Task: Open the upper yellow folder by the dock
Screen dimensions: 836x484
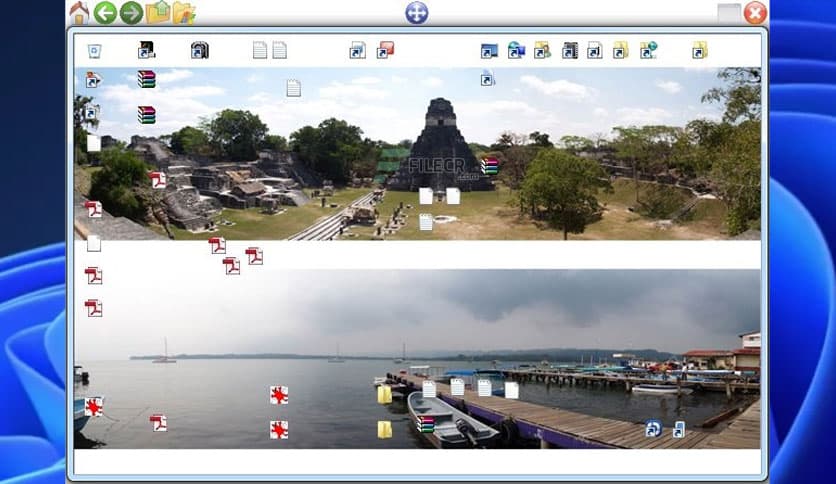Action: tap(385, 395)
